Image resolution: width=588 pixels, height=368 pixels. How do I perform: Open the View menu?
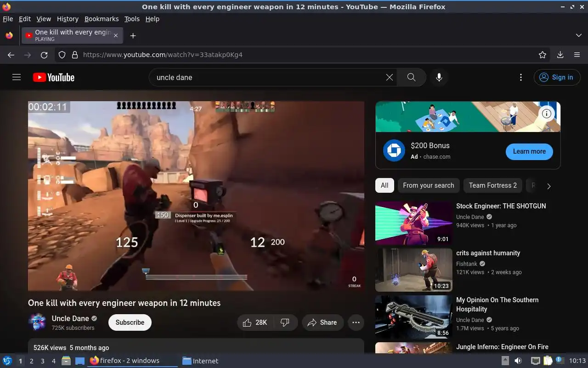pyautogui.click(x=44, y=19)
